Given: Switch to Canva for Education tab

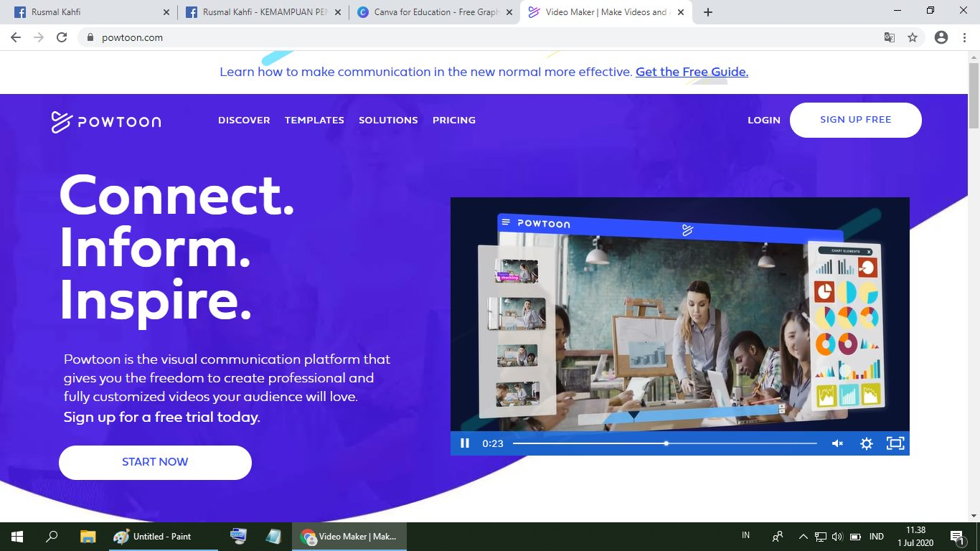Looking at the screenshot, I should pos(435,12).
